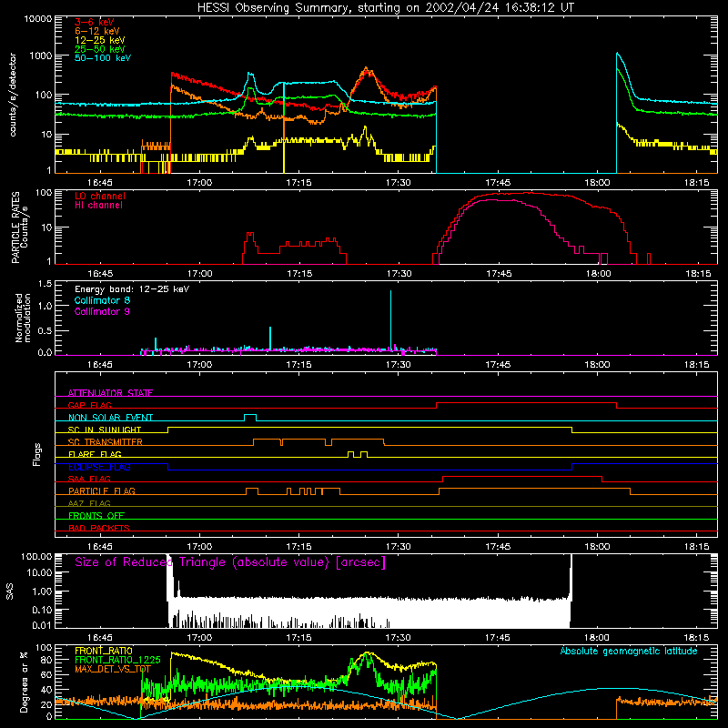Click the "Absolute geomagnetic latitude" label
Viewport: 728px width, 728px height.
tap(629, 651)
